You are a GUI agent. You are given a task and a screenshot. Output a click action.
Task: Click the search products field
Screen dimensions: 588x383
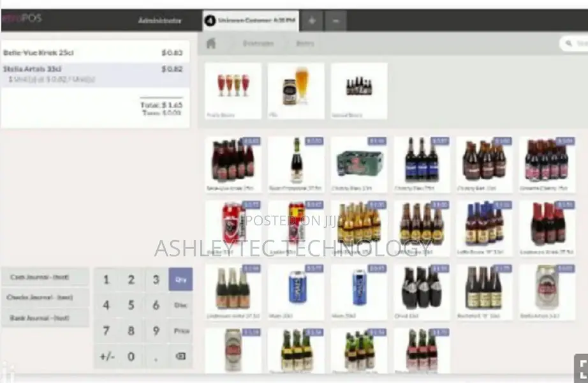(x=574, y=43)
